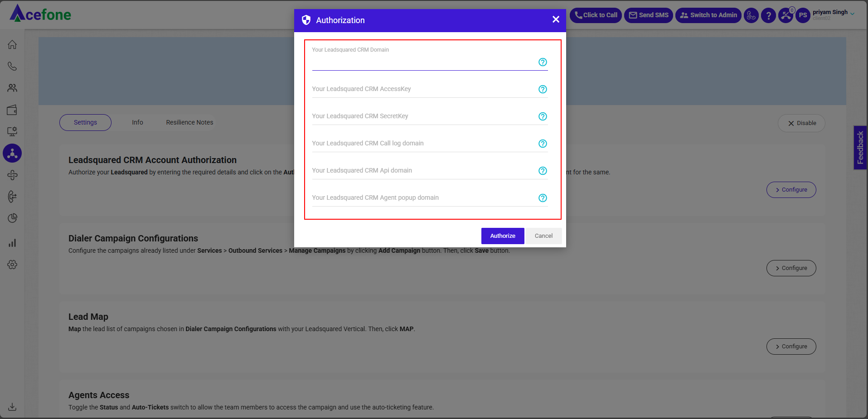Click the Disable integration button
The height and width of the screenshot is (419, 868).
click(x=801, y=123)
